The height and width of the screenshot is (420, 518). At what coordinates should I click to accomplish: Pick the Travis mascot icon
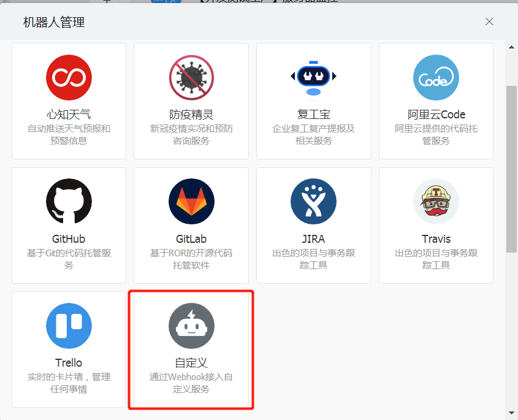tap(436, 201)
